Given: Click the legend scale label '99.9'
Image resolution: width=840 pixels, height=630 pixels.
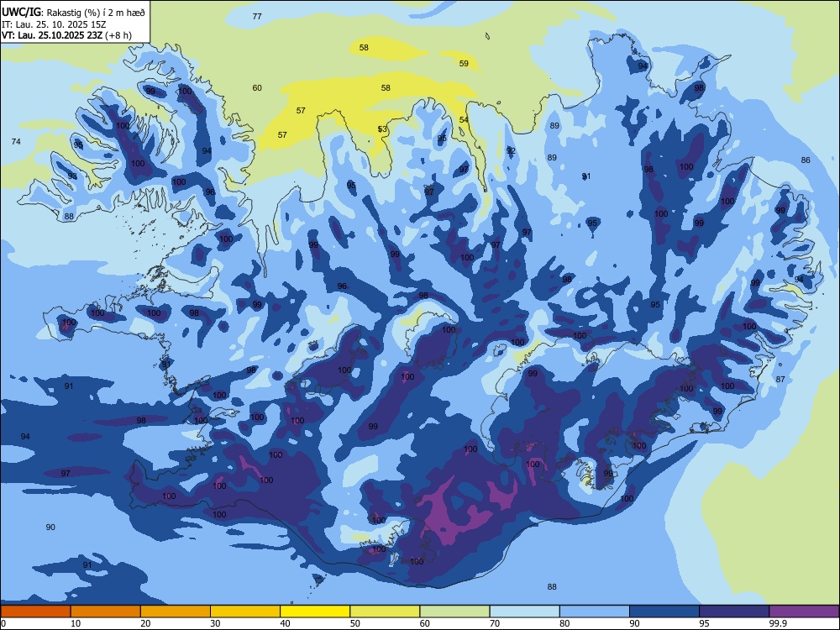Looking at the screenshot, I should (777, 623).
